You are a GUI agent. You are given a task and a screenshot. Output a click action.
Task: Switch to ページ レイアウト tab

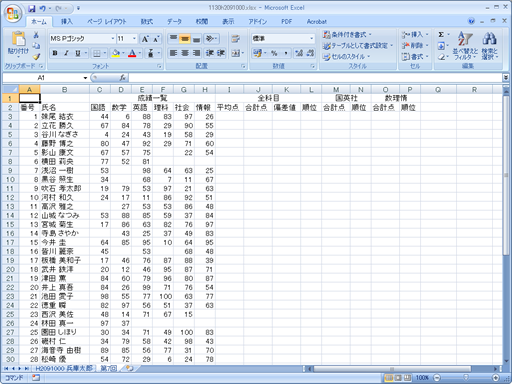tap(107, 22)
